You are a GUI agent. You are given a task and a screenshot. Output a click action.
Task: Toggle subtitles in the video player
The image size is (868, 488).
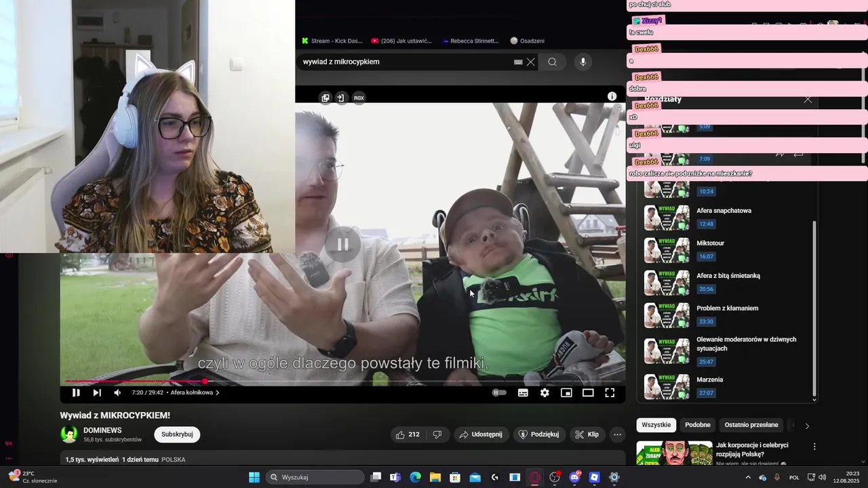tap(523, 392)
